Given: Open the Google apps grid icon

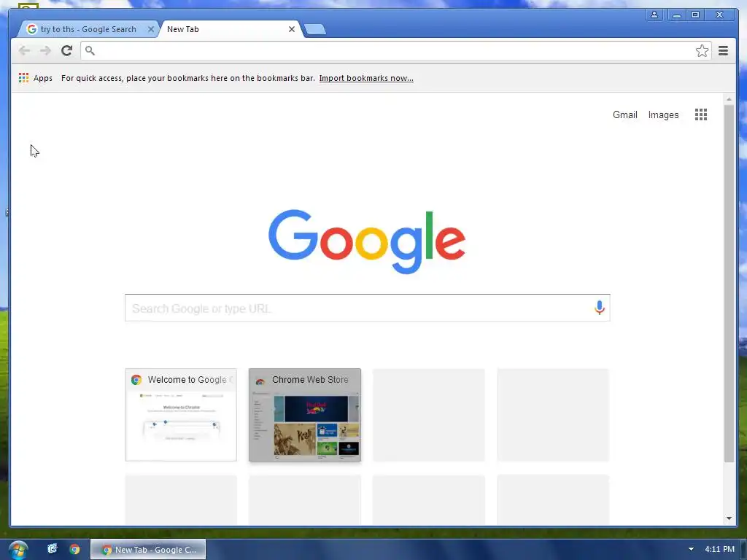Looking at the screenshot, I should coord(701,114).
